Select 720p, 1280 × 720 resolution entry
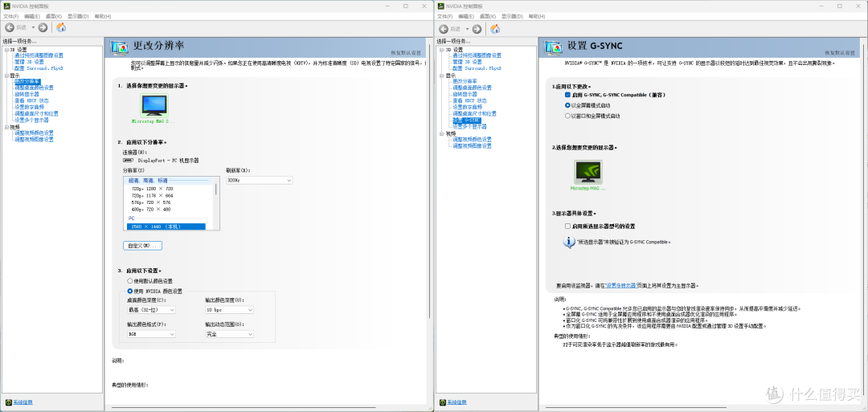 coord(152,189)
